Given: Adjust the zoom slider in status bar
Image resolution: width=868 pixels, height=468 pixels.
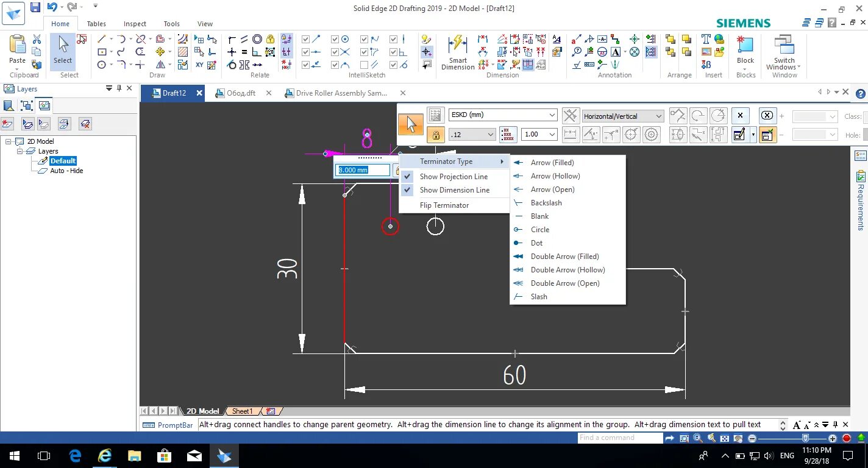Looking at the screenshot, I should (x=805, y=438).
